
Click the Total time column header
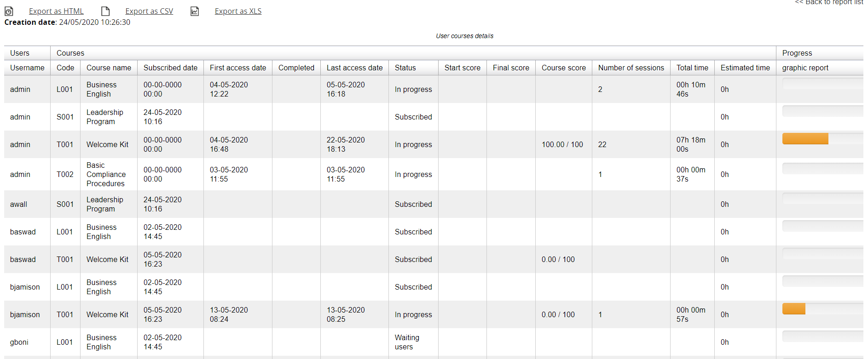click(692, 68)
